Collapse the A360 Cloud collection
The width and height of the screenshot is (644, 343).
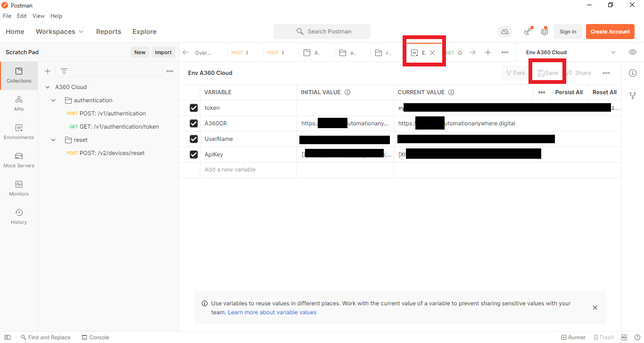[48, 87]
